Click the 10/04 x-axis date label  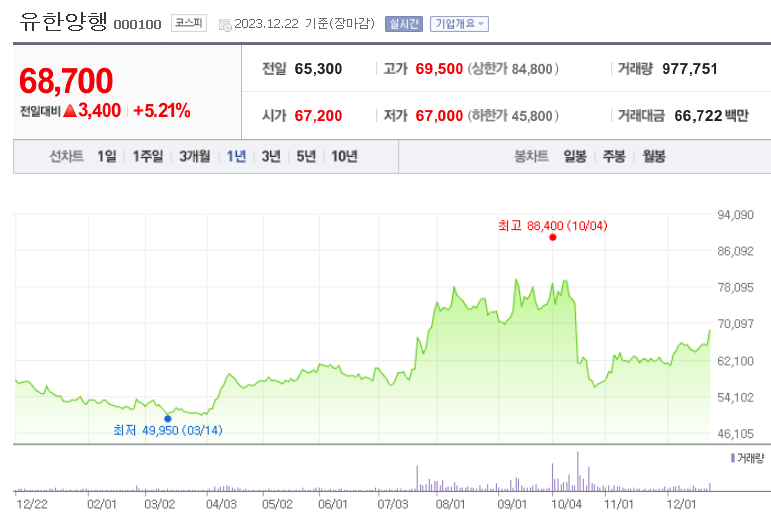point(566,504)
